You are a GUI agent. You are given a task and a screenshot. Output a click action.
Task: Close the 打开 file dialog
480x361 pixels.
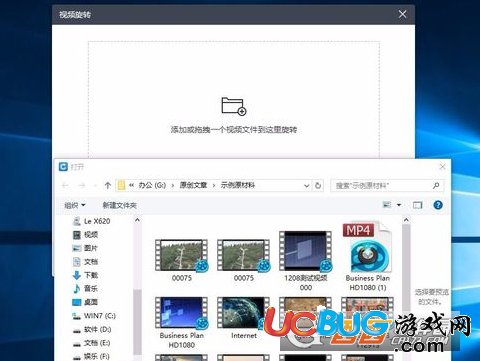click(x=442, y=166)
